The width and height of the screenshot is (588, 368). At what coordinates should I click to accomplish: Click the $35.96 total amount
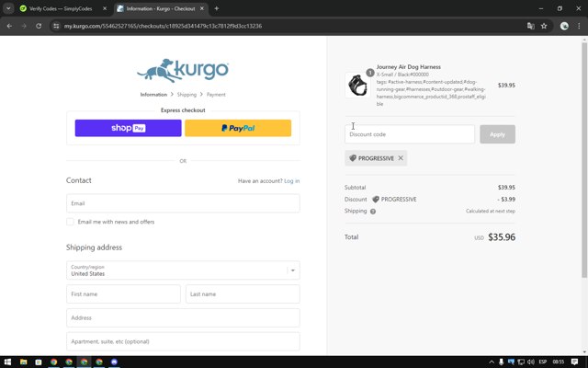tap(502, 237)
